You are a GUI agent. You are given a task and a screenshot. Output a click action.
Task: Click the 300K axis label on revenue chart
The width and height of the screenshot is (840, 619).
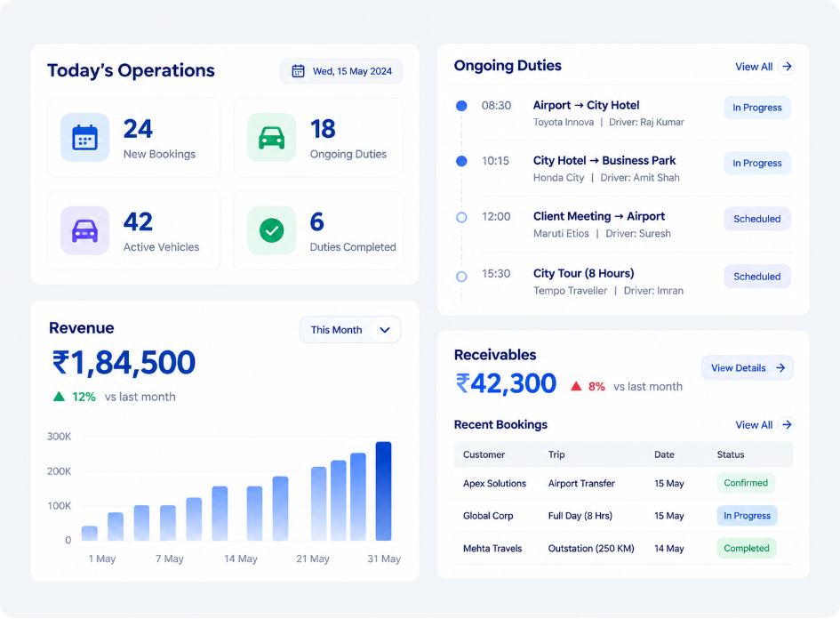pos(59,437)
